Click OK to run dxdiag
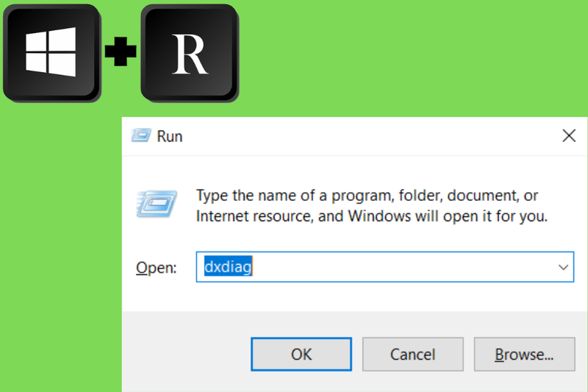 pyautogui.click(x=301, y=354)
